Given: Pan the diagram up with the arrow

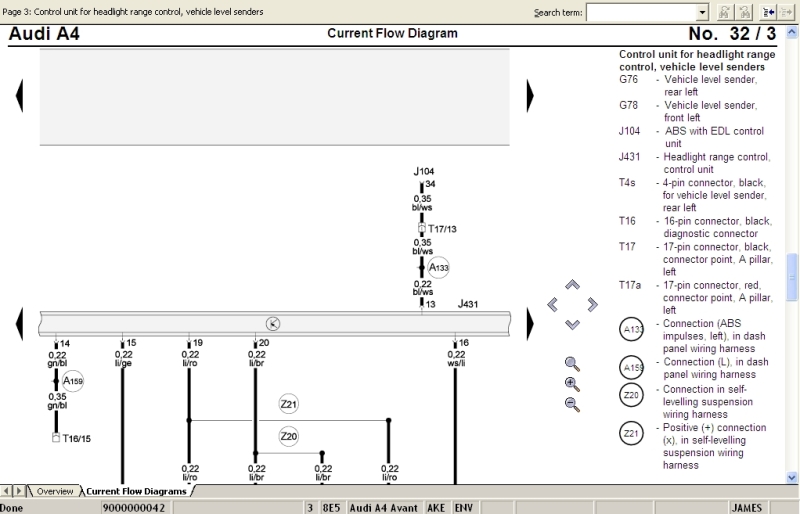Looking at the screenshot, I should tap(572, 285).
